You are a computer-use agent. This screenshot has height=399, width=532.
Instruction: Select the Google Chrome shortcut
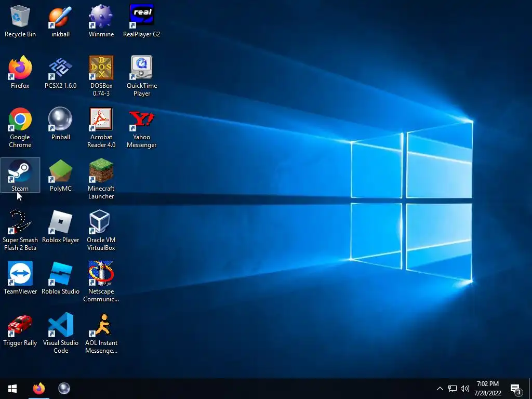pyautogui.click(x=20, y=128)
